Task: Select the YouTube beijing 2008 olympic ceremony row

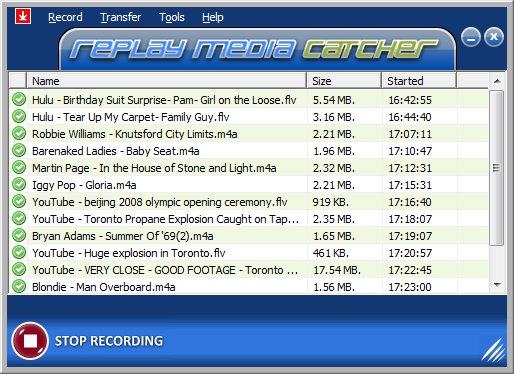Action: pos(249,202)
